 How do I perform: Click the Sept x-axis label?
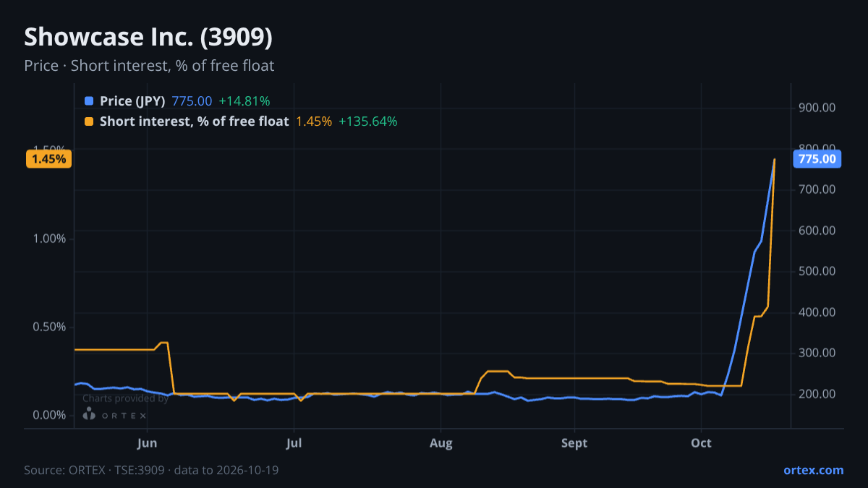pos(574,443)
